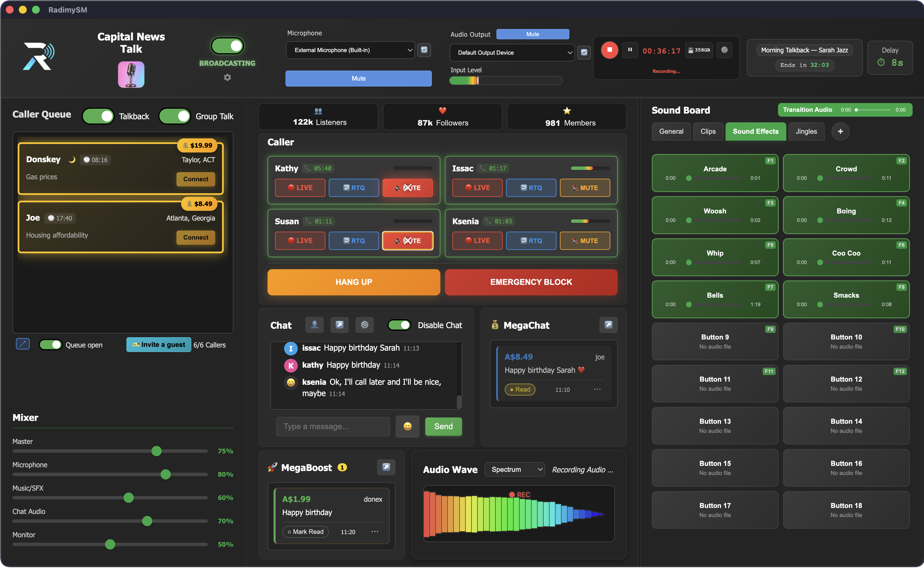Pause the recording

pyautogui.click(x=630, y=50)
